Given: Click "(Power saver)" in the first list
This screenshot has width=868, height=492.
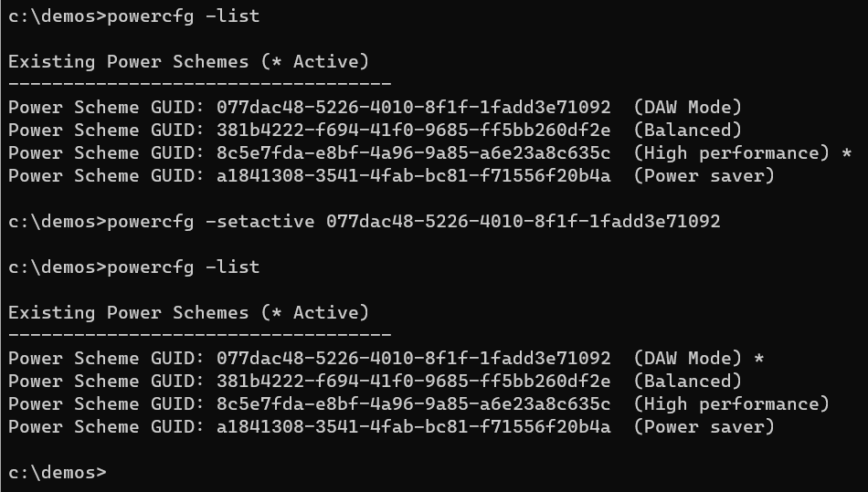Looking at the screenshot, I should tap(704, 175).
